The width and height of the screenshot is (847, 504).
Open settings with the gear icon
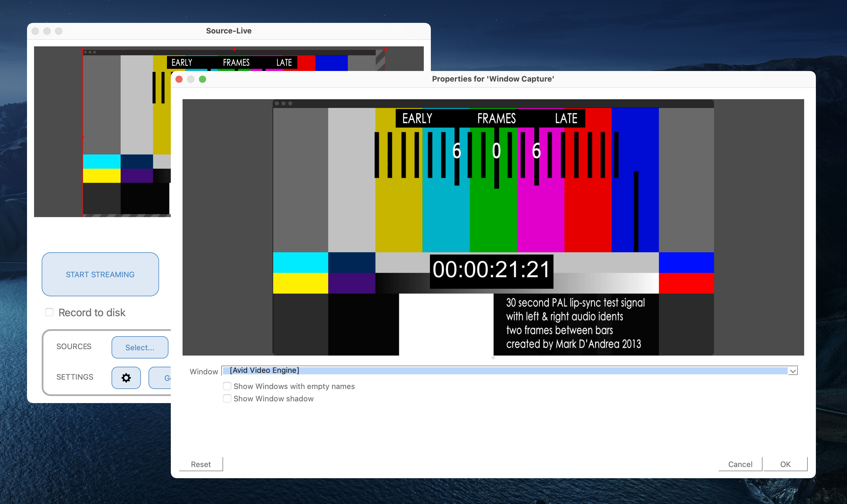point(126,378)
